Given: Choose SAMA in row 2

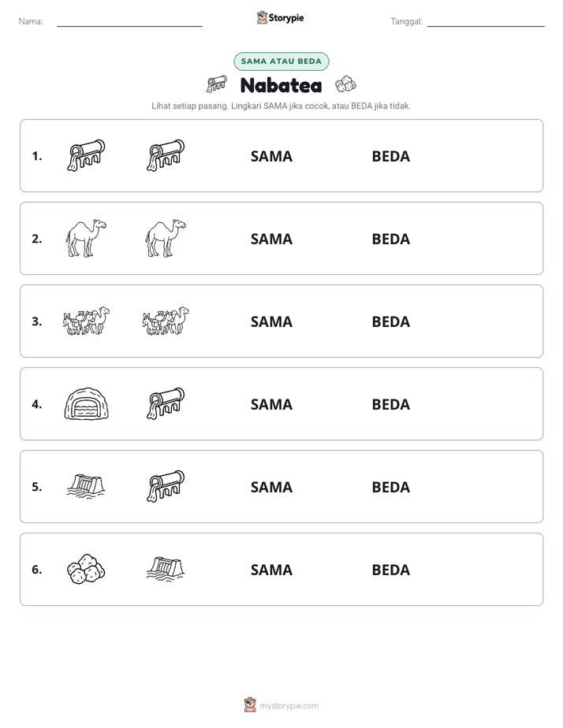Looking at the screenshot, I should point(272,239).
